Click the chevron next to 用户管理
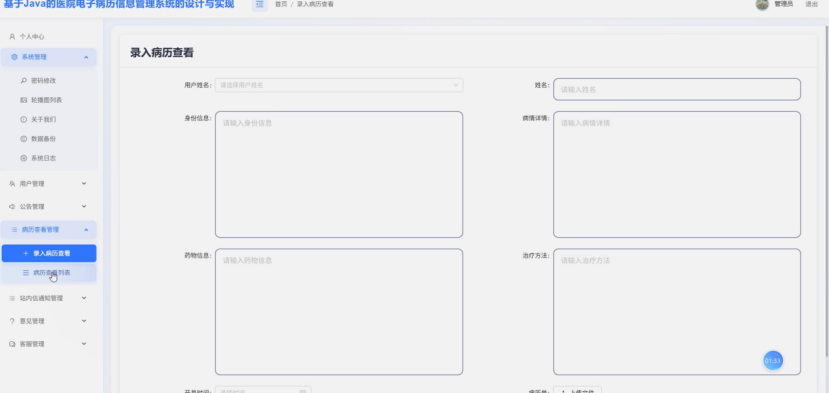Screen dimensions: 829x393 pos(84,184)
